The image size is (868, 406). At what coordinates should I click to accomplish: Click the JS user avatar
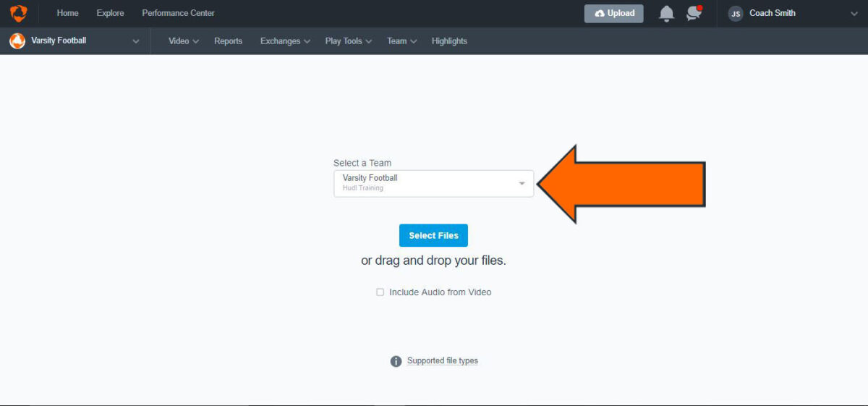click(x=736, y=14)
